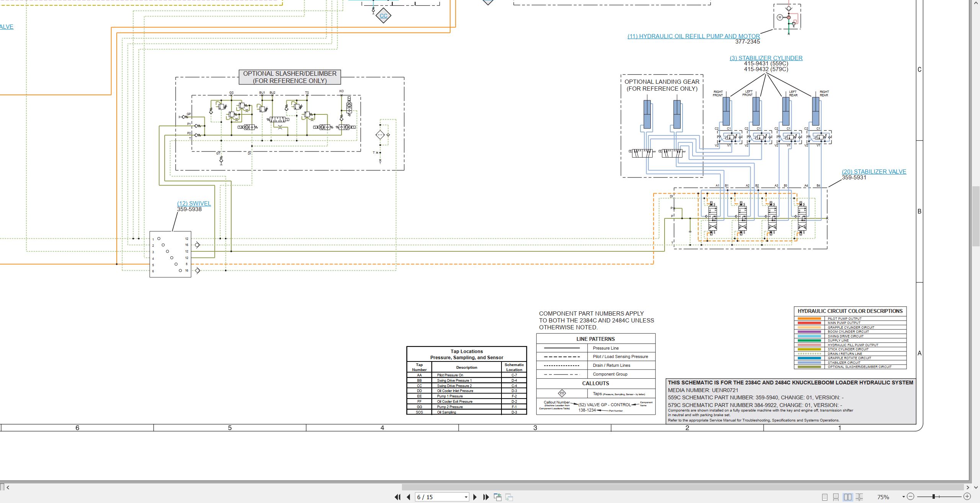Click the Taps callout diamond symbol
This screenshot has width=980, height=503.
coord(562,393)
